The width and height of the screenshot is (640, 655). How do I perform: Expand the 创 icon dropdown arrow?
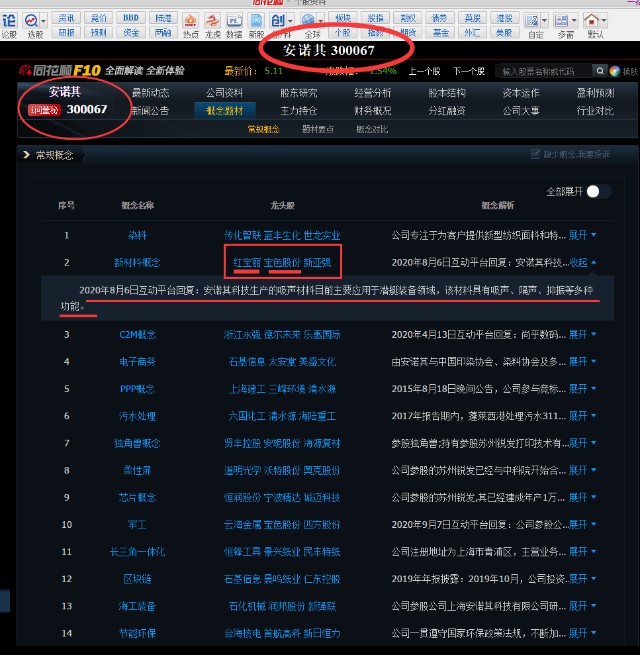(x=290, y=20)
